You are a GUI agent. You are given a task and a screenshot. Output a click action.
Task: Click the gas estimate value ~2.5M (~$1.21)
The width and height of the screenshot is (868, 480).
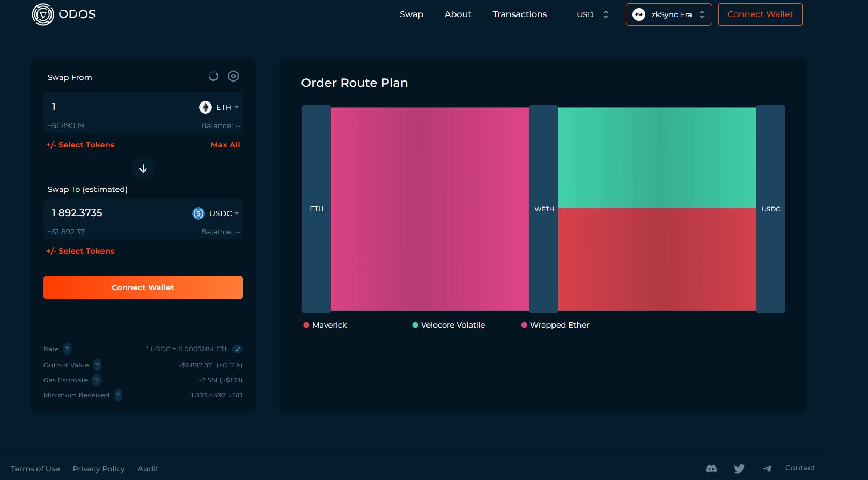pos(220,380)
